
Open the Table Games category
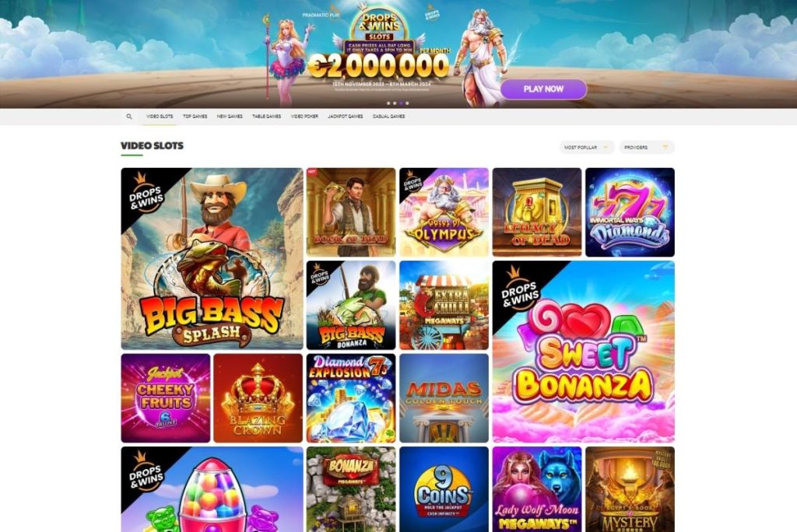(267, 117)
